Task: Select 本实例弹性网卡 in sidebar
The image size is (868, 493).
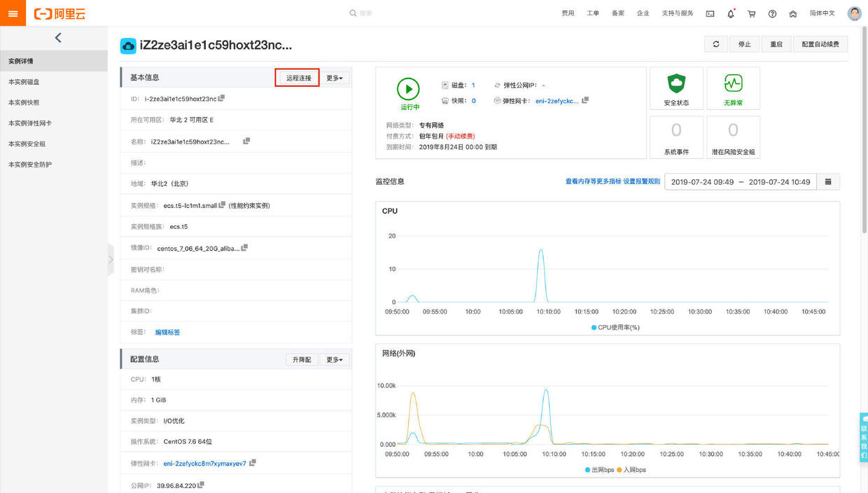Action: point(54,123)
